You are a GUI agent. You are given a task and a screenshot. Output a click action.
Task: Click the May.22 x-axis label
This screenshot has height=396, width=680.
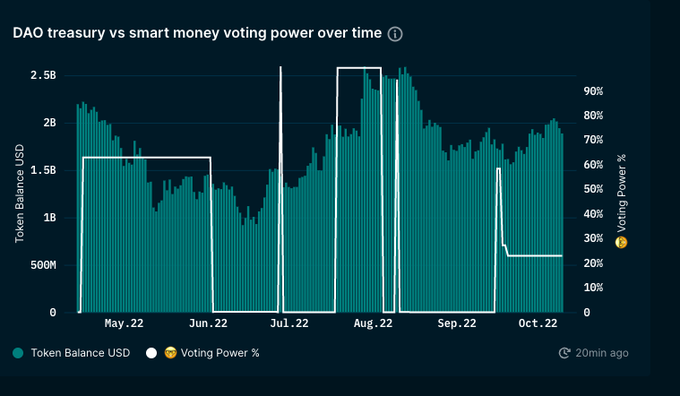(124, 324)
